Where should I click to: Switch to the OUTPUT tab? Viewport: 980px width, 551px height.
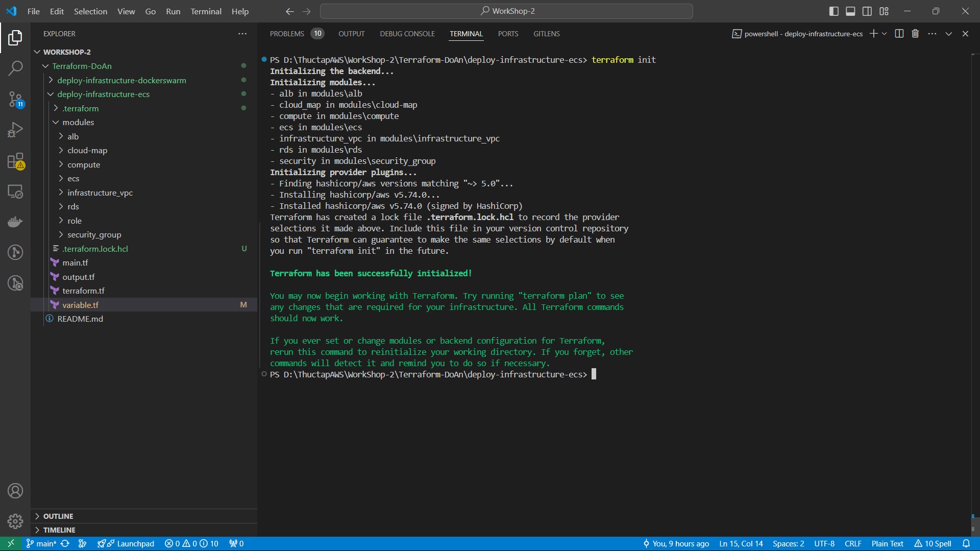pyautogui.click(x=351, y=34)
